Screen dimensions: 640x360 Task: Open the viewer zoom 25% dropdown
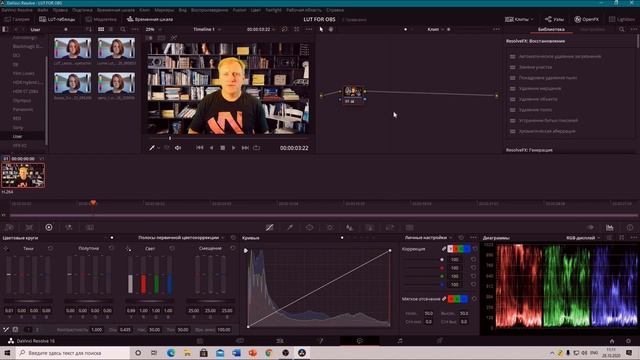click(x=153, y=29)
